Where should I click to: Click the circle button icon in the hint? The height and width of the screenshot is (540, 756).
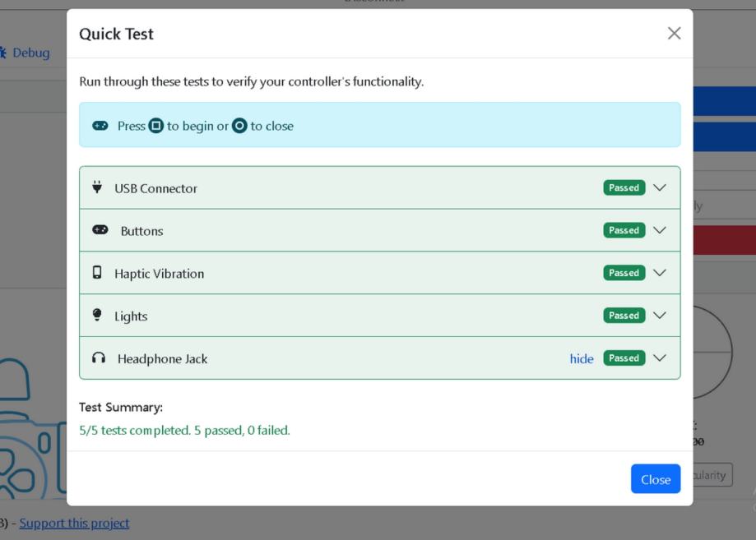click(x=239, y=126)
